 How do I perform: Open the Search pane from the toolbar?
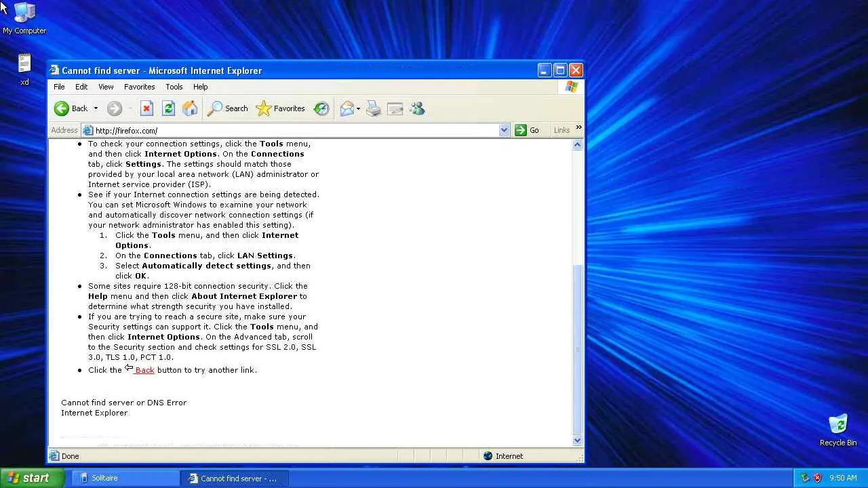[x=228, y=108]
